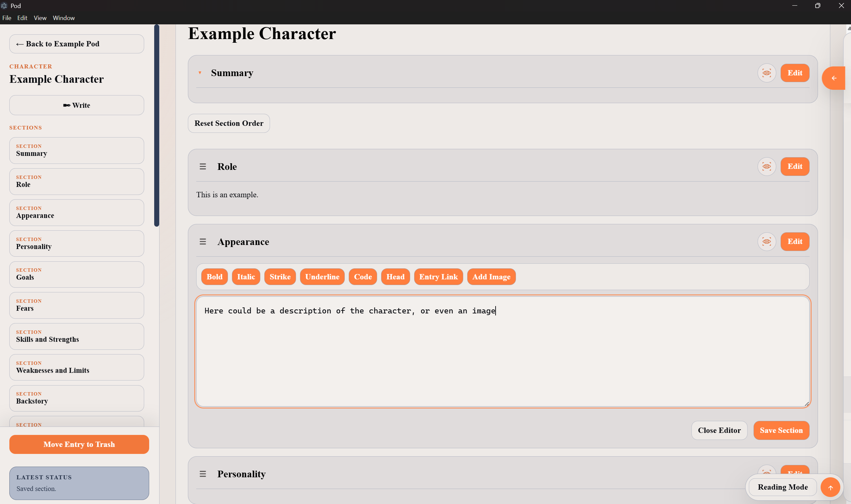Apply Bold formatting in the editor toolbar
Screen dimensions: 851x504
click(215, 277)
